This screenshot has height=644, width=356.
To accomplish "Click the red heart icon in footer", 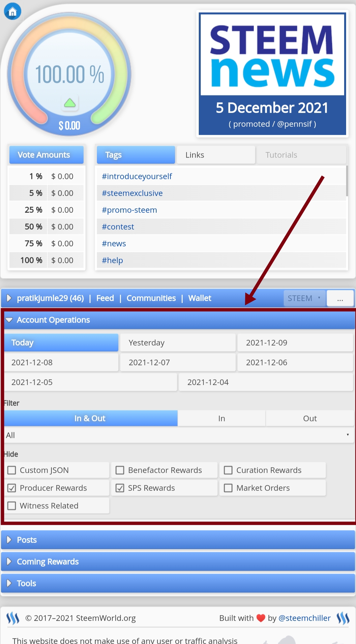I will (x=261, y=618).
